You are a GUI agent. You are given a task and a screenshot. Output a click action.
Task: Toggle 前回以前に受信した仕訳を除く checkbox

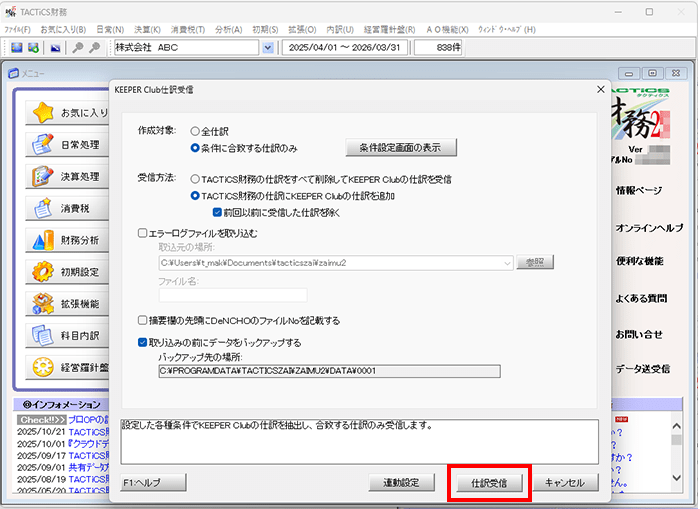click(x=218, y=211)
